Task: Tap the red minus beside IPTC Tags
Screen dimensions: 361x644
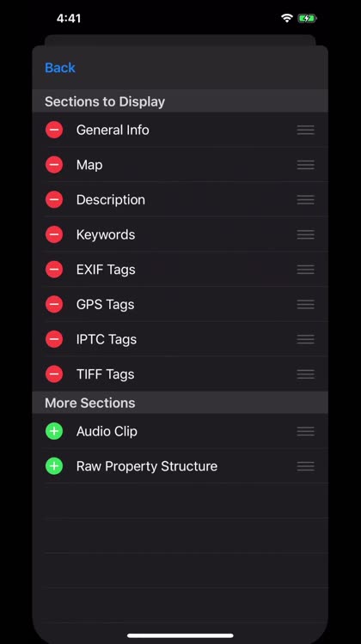Action: tap(54, 339)
